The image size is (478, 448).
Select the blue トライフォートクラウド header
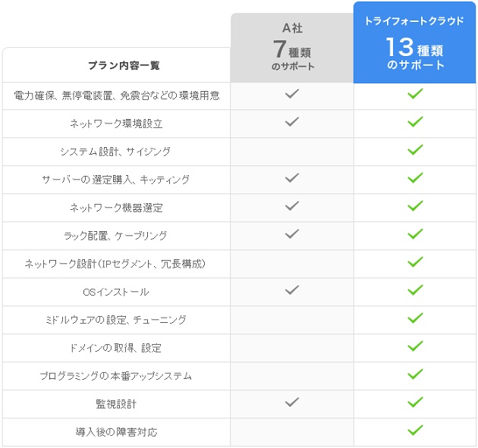coord(414,42)
